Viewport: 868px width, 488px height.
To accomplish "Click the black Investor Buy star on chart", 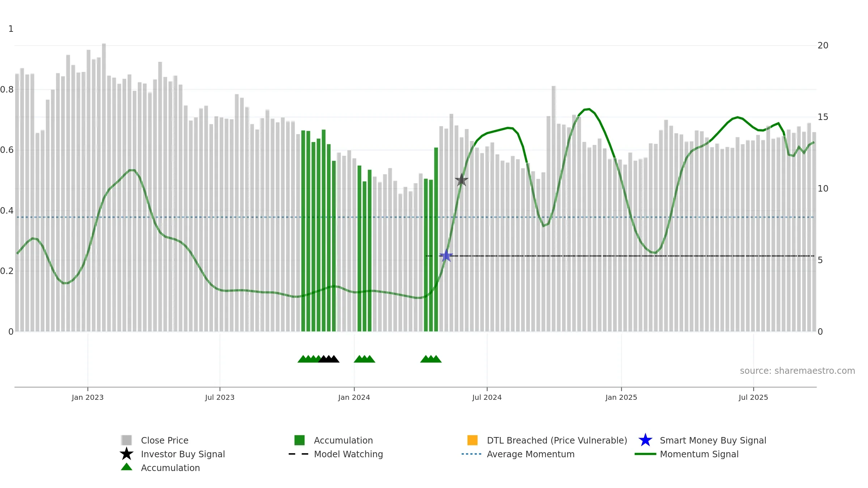I will tap(461, 180).
